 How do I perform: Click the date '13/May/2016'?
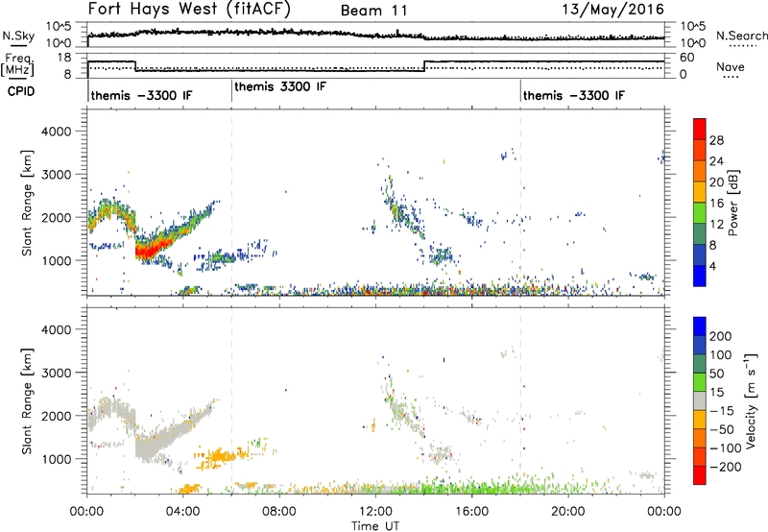[x=612, y=10]
